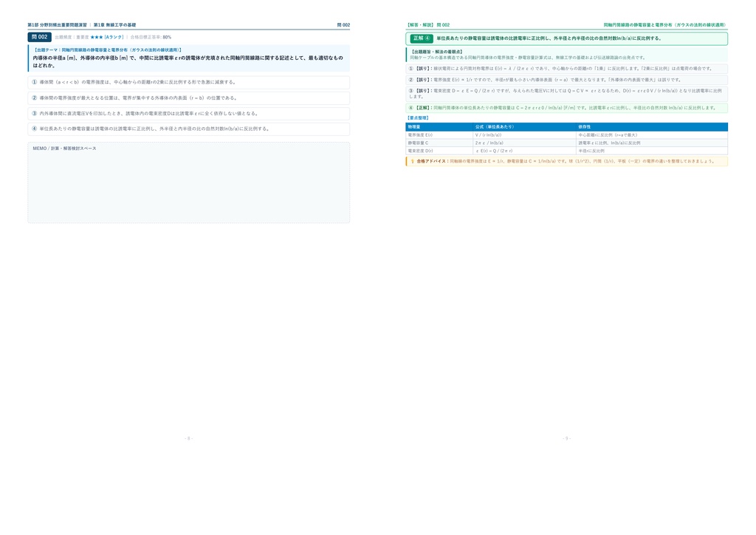The image size is (756, 535).
Task: Click the 合格目標正答率: 80% label
Action: click(151, 37)
